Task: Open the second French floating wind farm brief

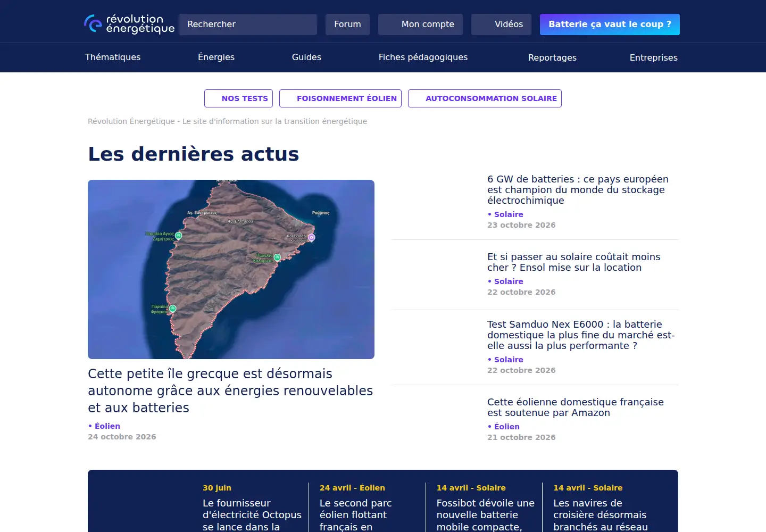Action: tap(355, 514)
